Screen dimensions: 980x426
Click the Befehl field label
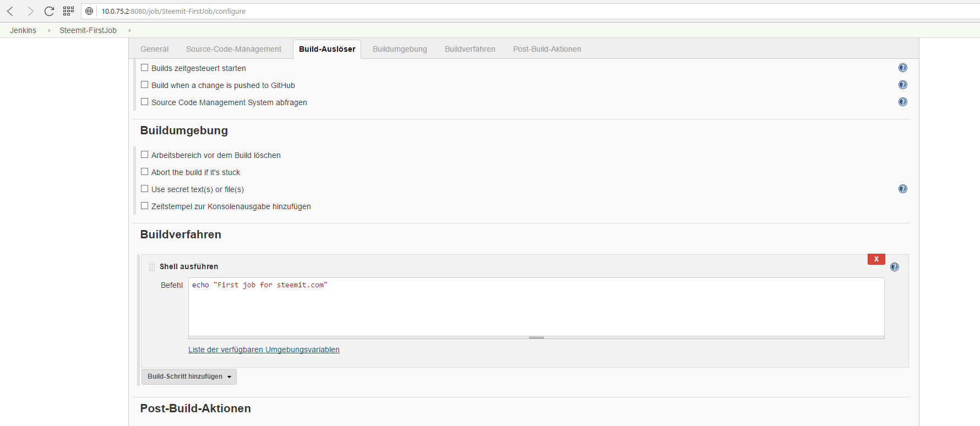[x=172, y=285]
